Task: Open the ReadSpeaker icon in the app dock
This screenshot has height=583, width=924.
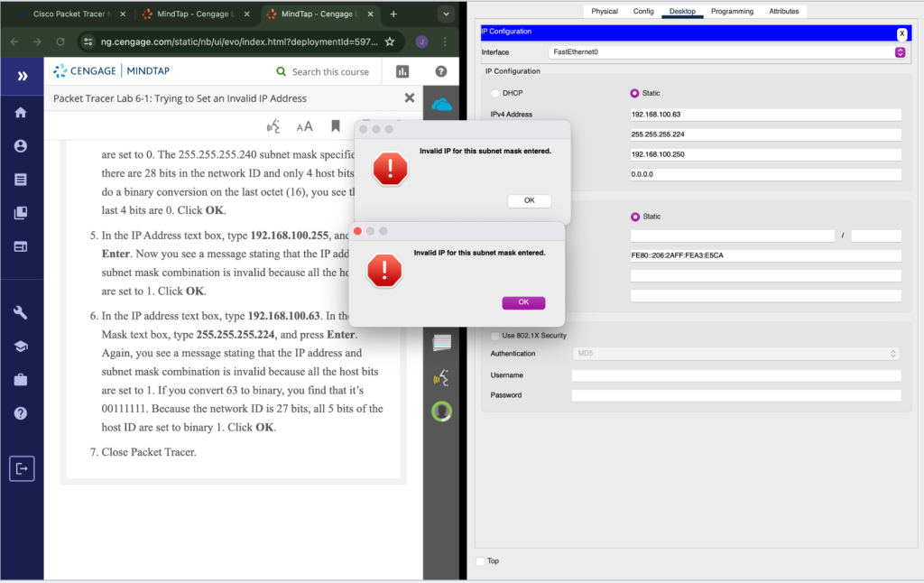Action: [441, 377]
